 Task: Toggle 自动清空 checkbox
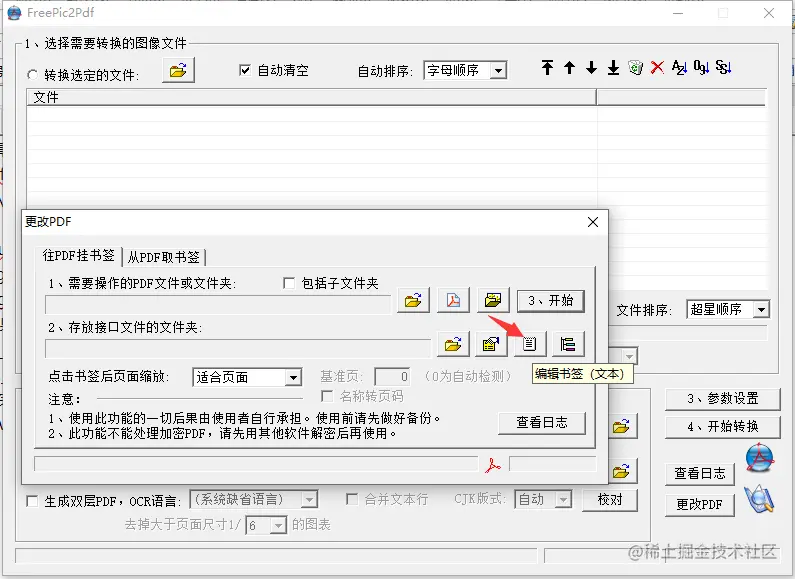tap(244, 70)
